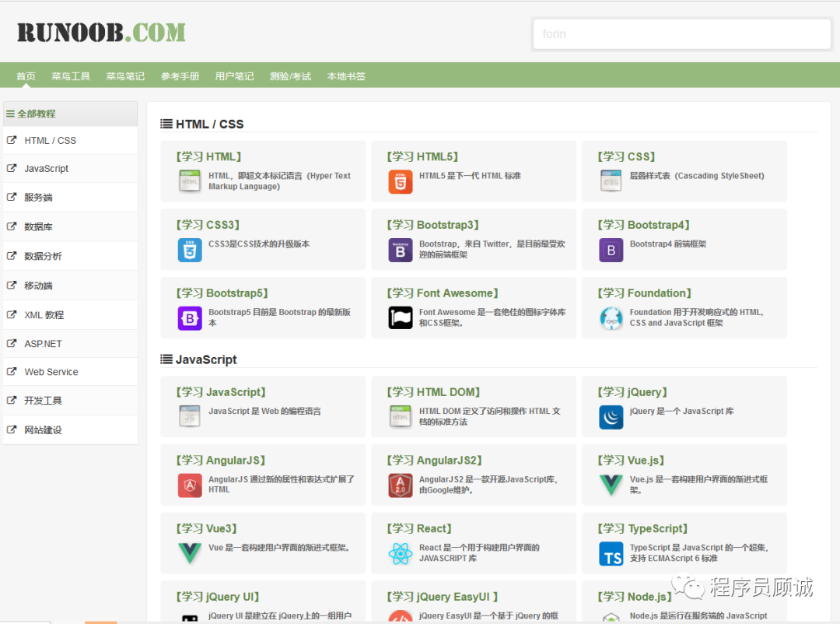Choose ASP.NET in the sidebar
Image resolution: width=840 pixels, height=624 pixels.
pyautogui.click(x=70, y=344)
